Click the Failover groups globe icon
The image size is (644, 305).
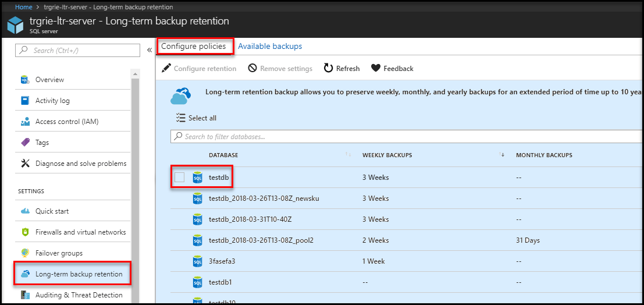[25, 253]
